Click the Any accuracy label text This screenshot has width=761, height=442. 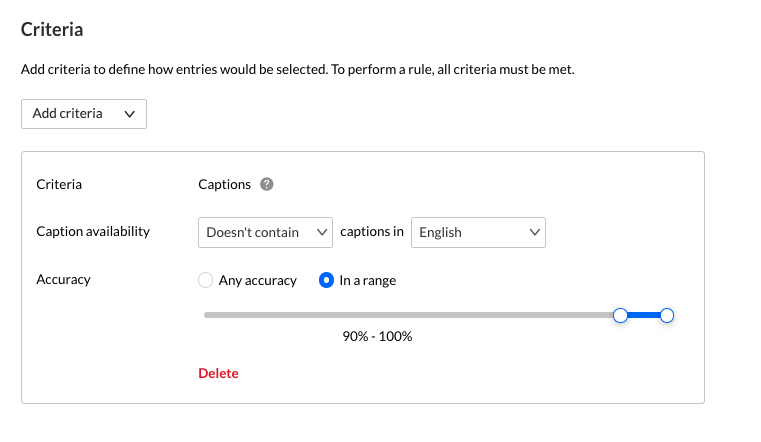(257, 281)
